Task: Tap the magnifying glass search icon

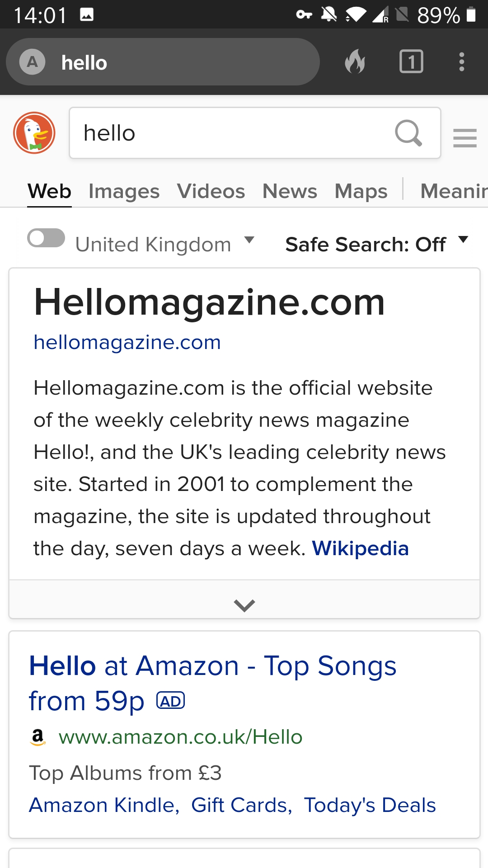Action: (x=408, y=133)
